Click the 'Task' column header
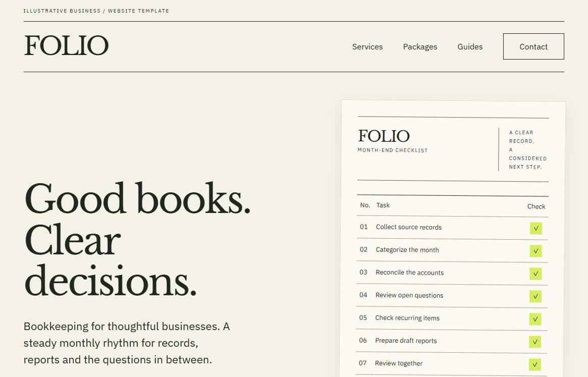 pos(383,205)
